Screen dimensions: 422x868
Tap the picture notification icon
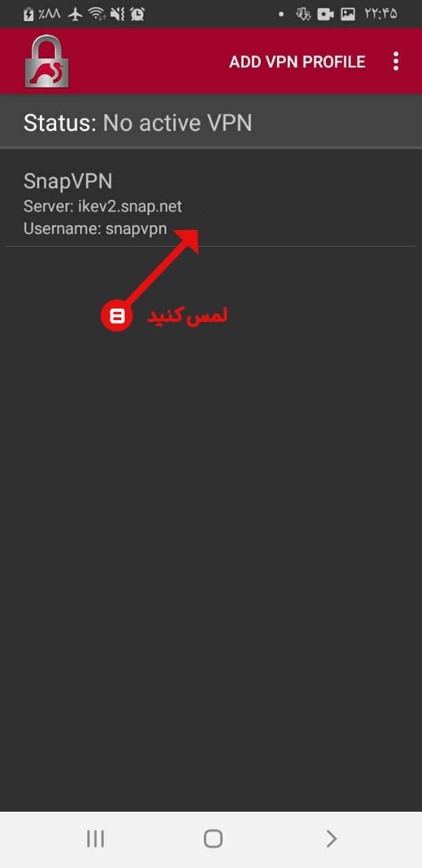(347, 14)
